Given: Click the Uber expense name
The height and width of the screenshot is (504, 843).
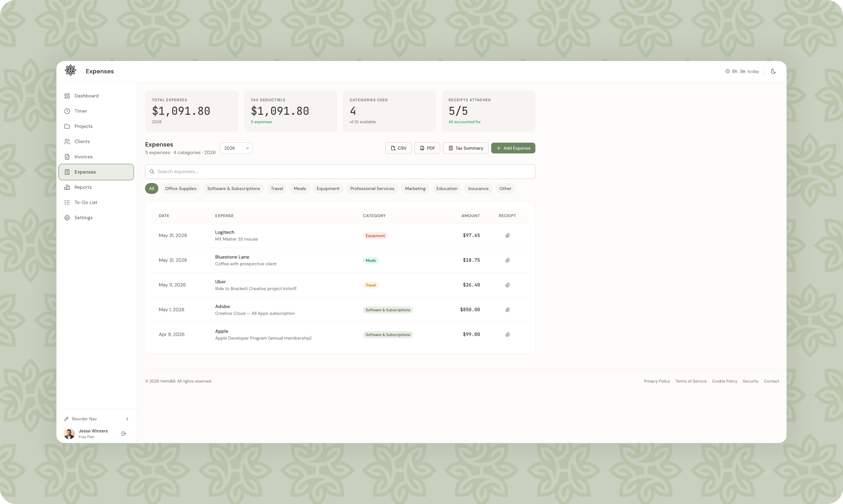Looking at the screenshot, I should click(x=220, y=282).
